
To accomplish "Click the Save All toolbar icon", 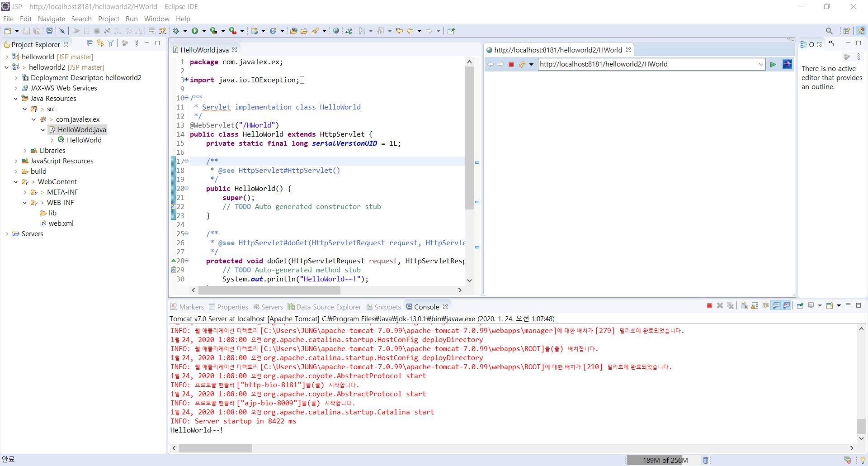I will pos(37,31).
